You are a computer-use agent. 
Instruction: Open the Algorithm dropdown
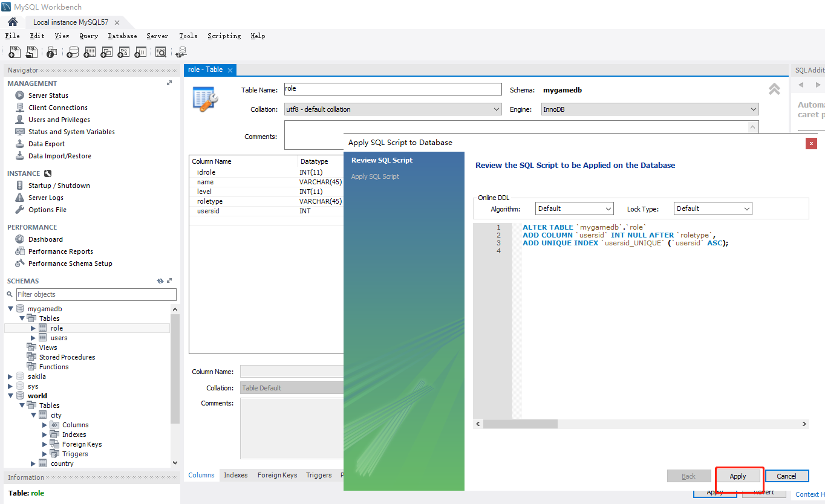(x=575, y=208)
